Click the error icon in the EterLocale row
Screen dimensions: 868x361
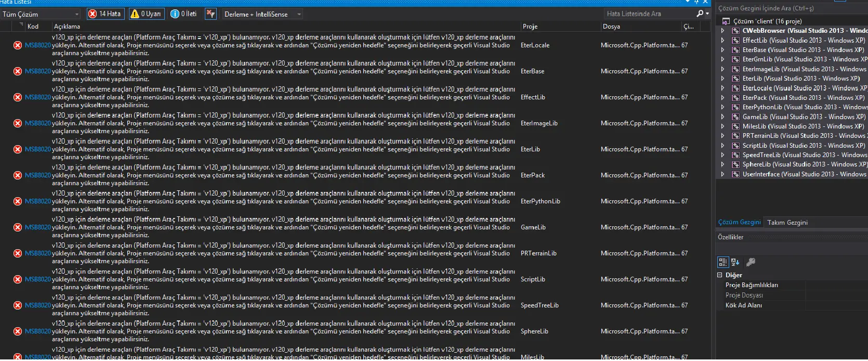[x=18, y=45]
